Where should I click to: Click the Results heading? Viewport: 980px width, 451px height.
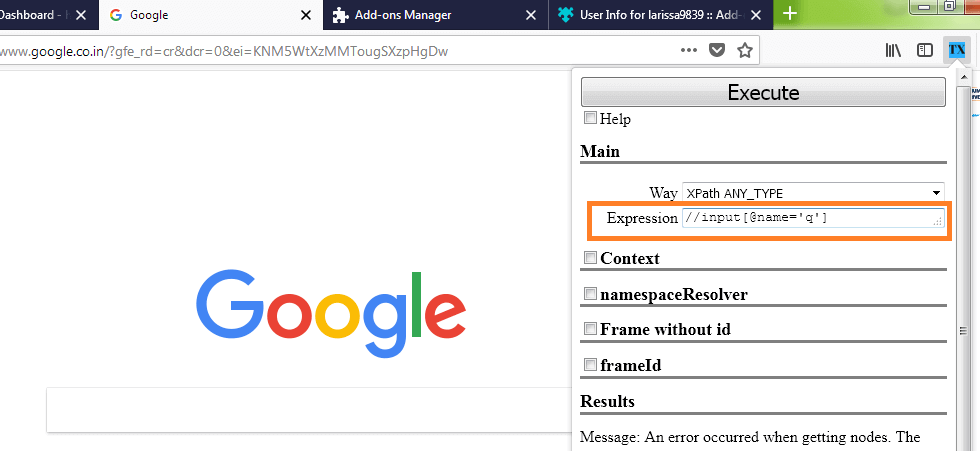[607, 401]
